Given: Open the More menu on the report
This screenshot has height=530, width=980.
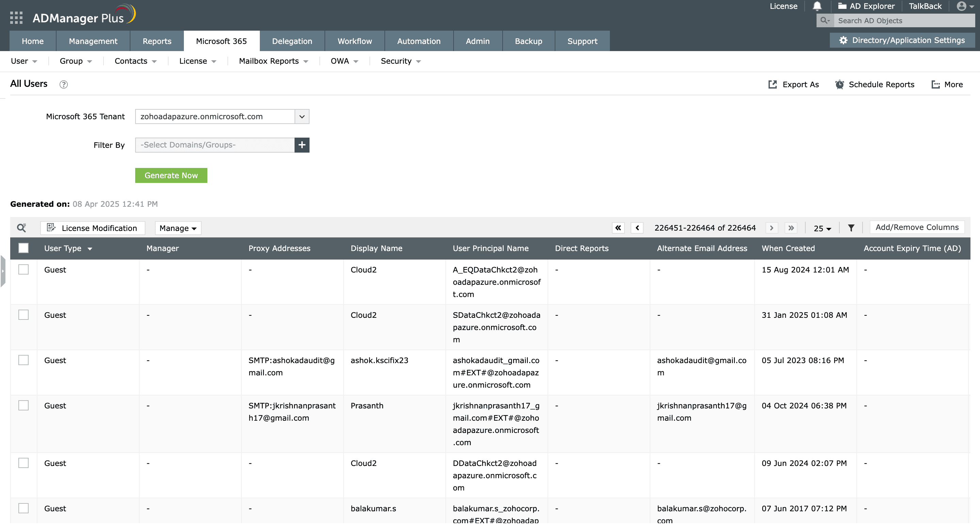Looking at the screenshot, I should [x=947, y=84].
